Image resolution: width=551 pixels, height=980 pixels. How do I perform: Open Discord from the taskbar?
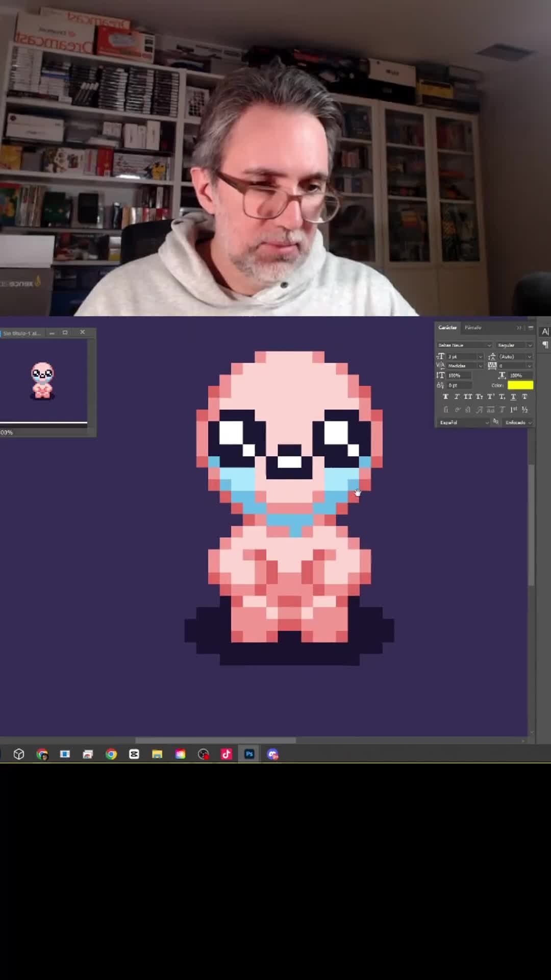click(x=272, y=754)
